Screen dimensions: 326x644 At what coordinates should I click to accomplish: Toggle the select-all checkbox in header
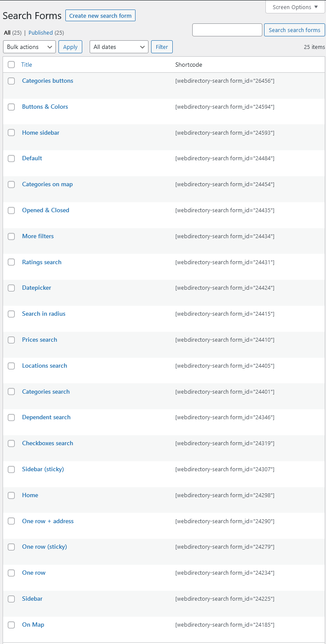pyautogui.click(x=11, y=65)
